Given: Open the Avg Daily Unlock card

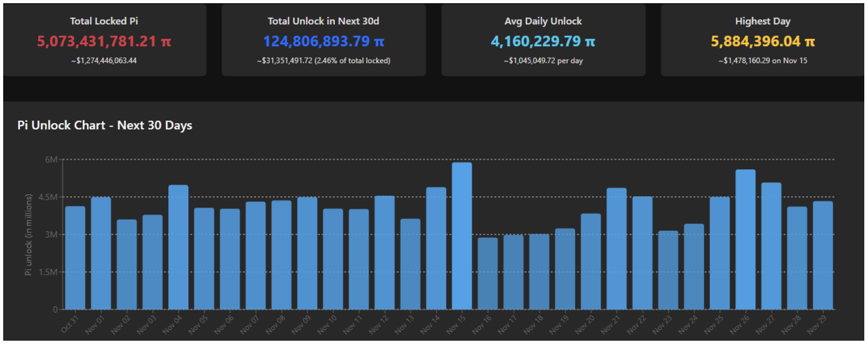Looking at the screenshot, I should 543,40.
